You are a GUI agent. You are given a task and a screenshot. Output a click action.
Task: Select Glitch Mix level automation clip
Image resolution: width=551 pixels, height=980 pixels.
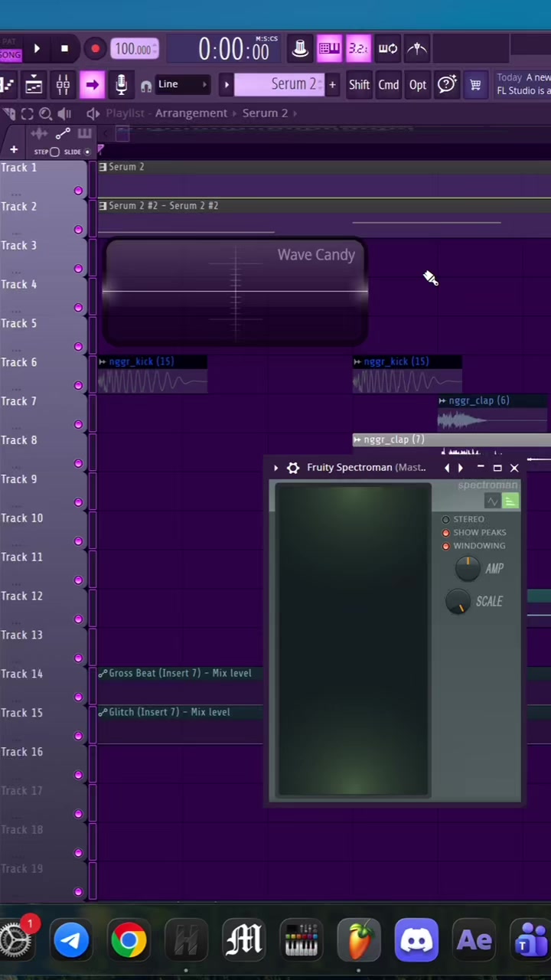click(x=180, y=724)
